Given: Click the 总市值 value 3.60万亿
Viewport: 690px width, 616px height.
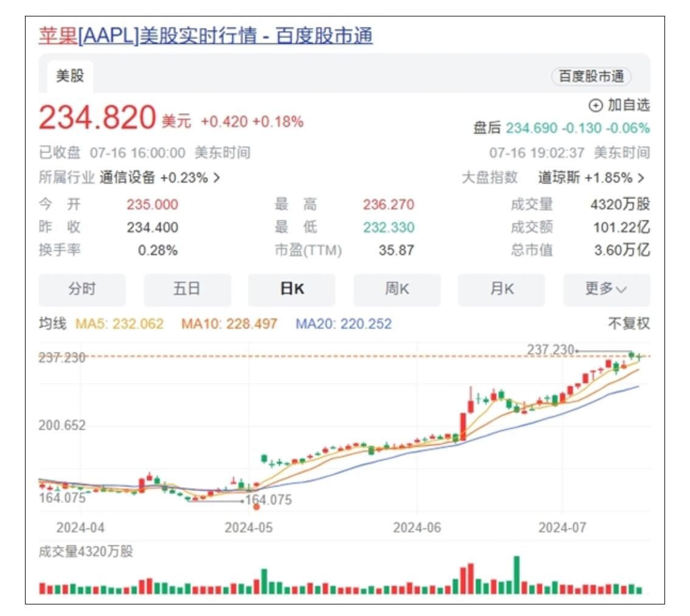Looking at the screenshot, I should [622, 250].
